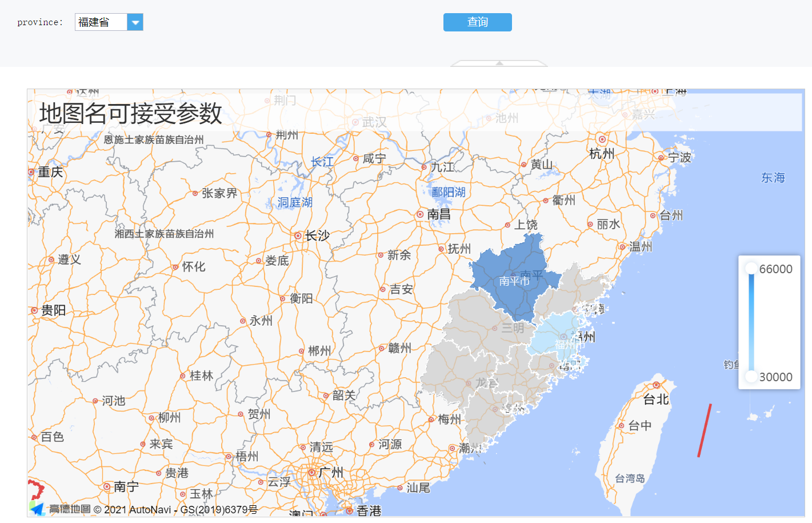Open the province dropdown arrow
812x523 pixels.
pyautogui.click(x=135, y=22)
